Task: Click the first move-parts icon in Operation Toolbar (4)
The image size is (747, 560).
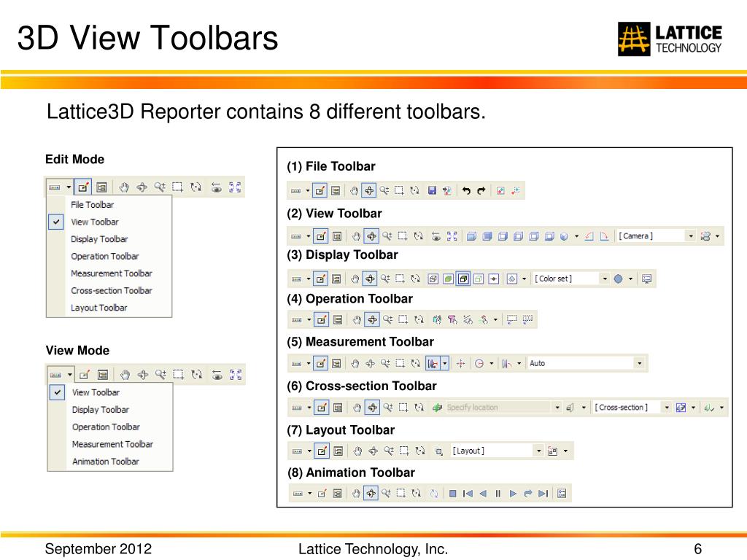Action: click(437, 319)
